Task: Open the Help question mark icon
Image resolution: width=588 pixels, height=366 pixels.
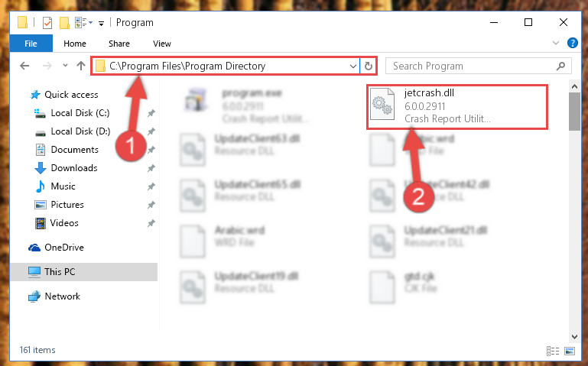Action: (x=572, y=43)
